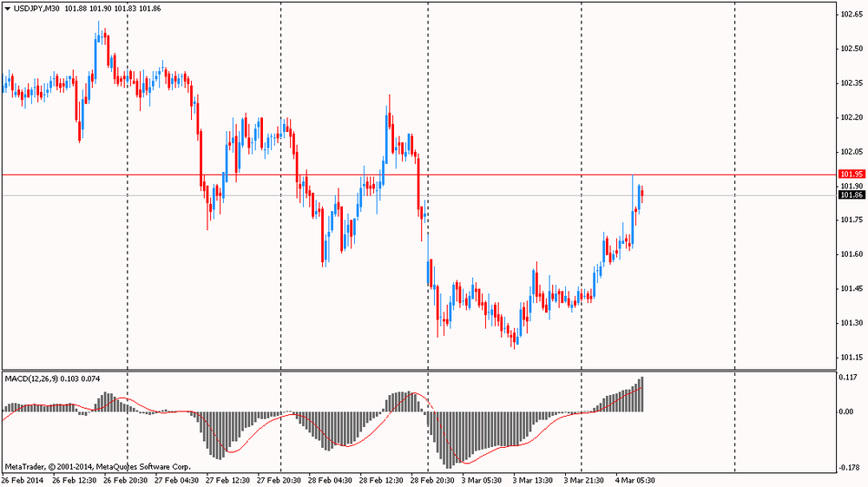Click the USDJPY,M30 chart title
This screenshot has height=487, width=868.
tap(36, 9)
